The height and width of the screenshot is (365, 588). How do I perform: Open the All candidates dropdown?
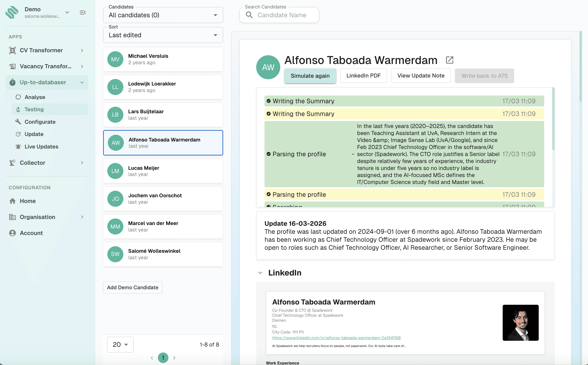click(x=163, y=15)
